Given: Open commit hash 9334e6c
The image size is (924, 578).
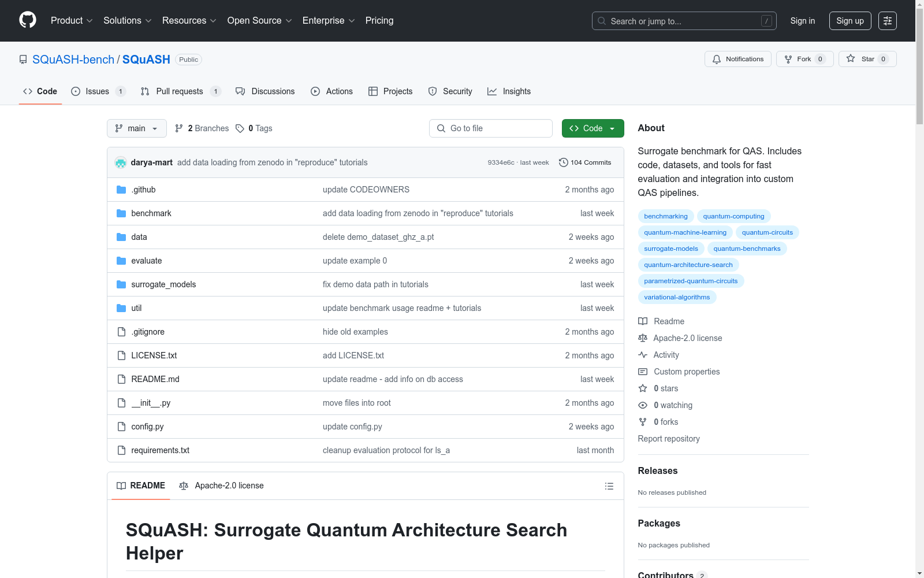Looking at the screenshot, I should tap(501, 162).
